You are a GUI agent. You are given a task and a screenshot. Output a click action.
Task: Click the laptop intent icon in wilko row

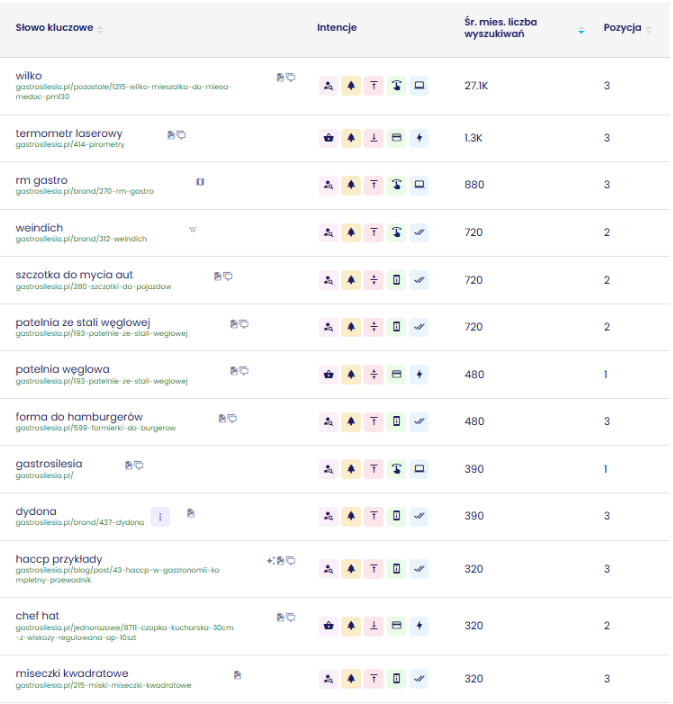[x=419, y=85]
